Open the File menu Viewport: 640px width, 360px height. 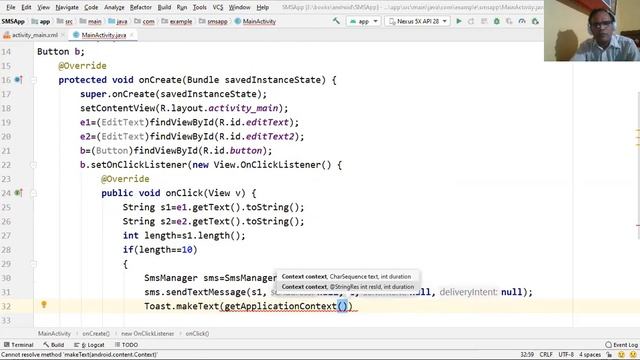pyautogui.click(x=11, y=7)
